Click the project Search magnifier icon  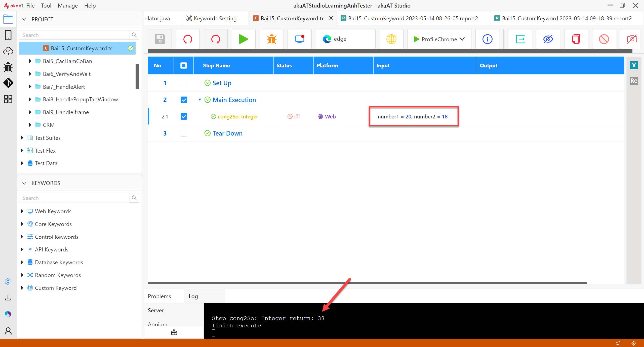[x=134, y=35]
